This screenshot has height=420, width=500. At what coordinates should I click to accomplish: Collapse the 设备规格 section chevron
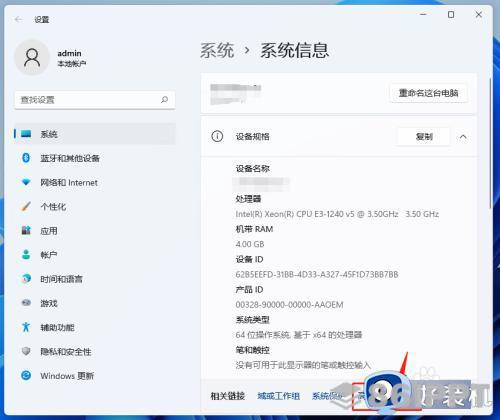463,137
